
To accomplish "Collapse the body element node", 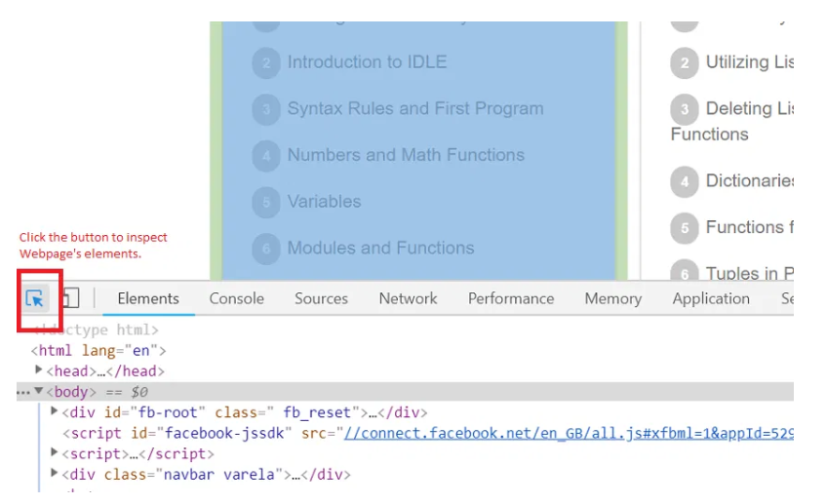I will click(39, 392).
